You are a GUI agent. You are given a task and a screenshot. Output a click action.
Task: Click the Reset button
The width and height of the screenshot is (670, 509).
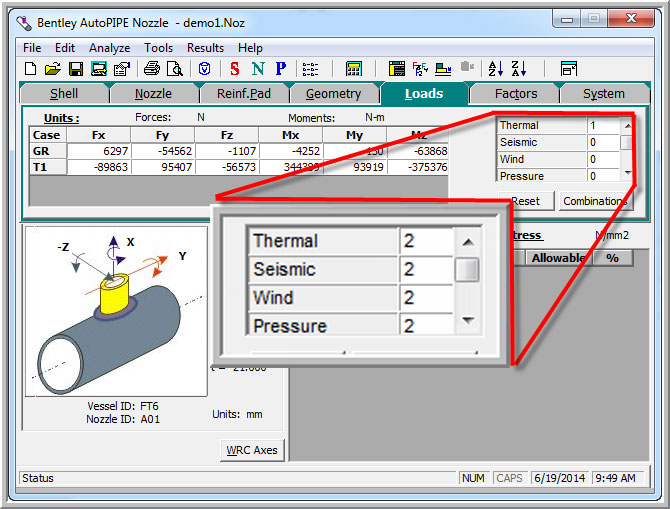tap(526, 201)
